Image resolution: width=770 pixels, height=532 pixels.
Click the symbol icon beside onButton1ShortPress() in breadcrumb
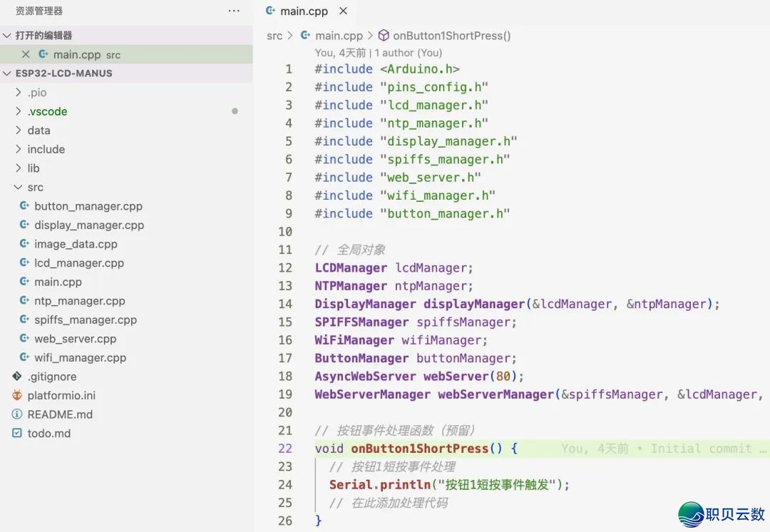click(383, 36)
